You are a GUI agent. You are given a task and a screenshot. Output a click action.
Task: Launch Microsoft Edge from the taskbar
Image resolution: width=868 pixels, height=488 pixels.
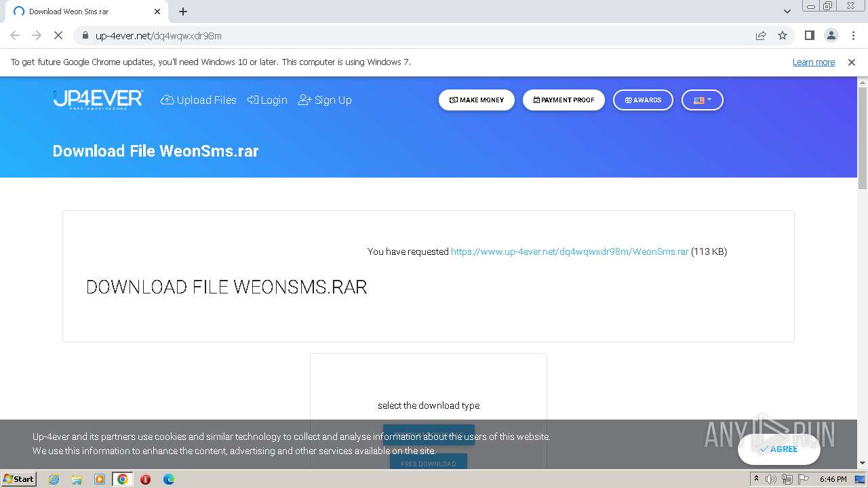click(x=168, y=479)
